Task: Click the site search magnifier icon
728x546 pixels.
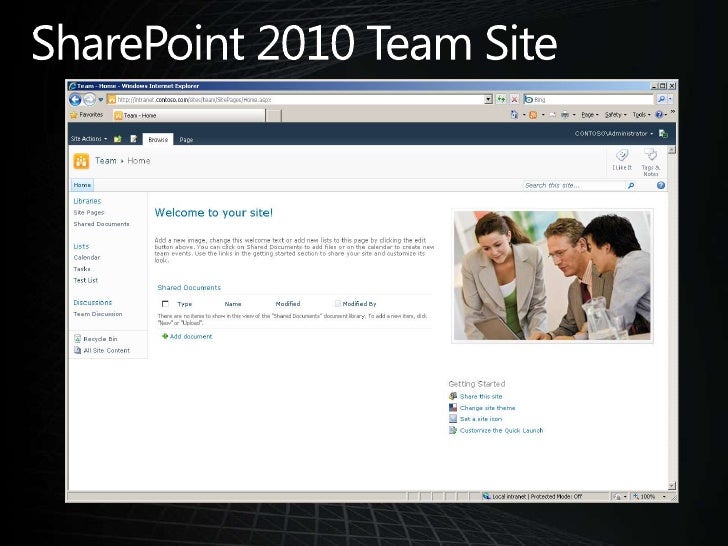Action: 631,186
